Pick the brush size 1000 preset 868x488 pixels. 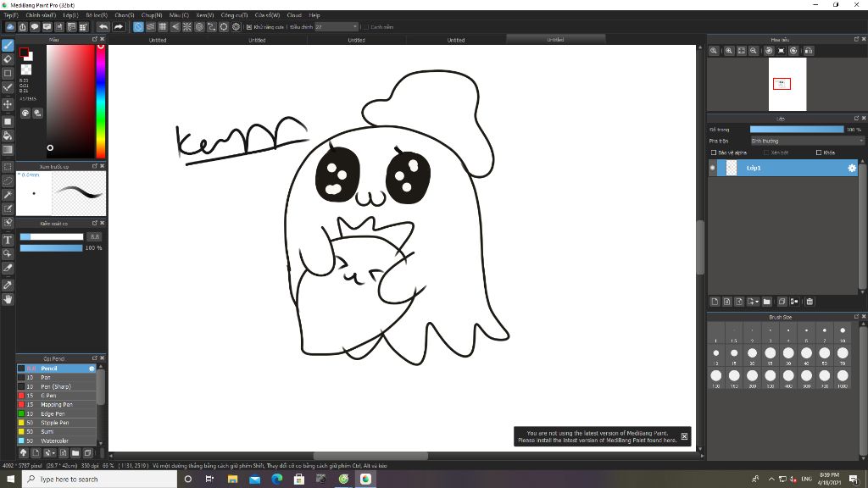843,376
